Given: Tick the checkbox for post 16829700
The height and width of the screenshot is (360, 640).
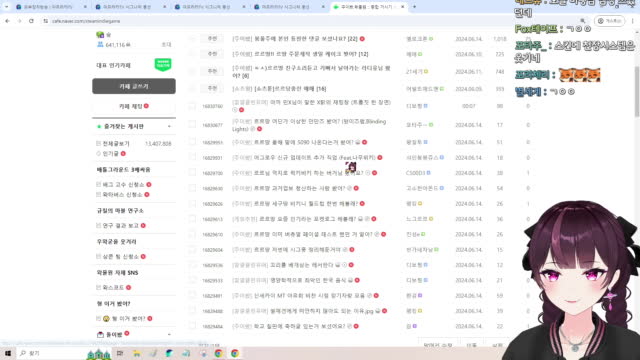Looking at the screenshot, I should coord(192,173).
